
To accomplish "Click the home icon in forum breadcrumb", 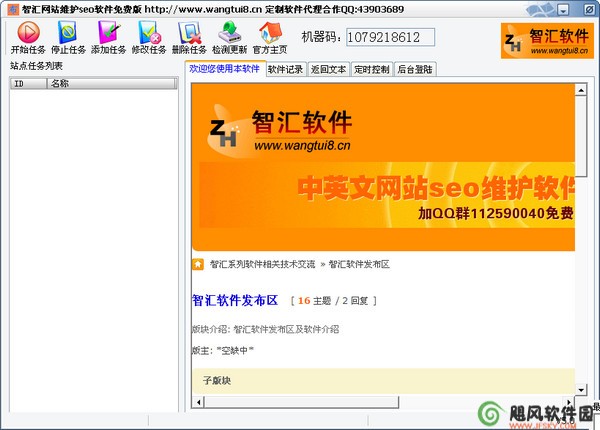I will (x=198, y=264).
